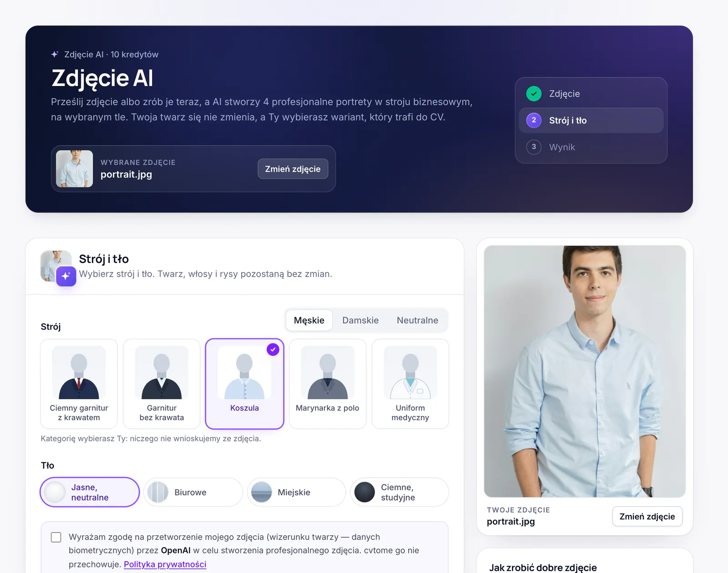Open the Strój i tło step
The width and height of the screenshot is (728, 573).
click(x=591, y=120)
